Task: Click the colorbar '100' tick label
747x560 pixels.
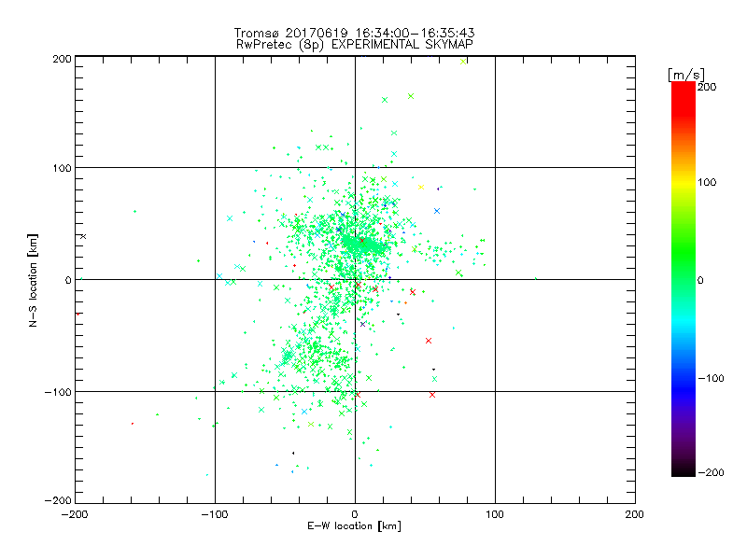Action: [x=707, y=182]
